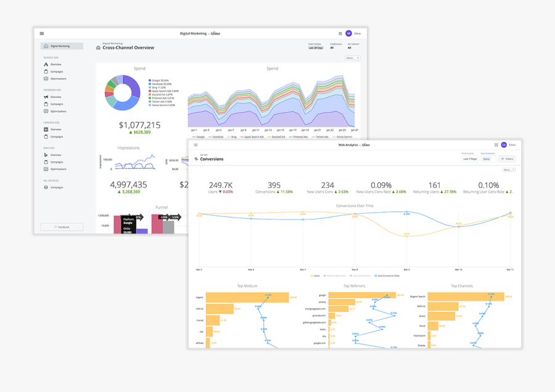
Task: Click Elena's avatar in Web Analytics window
Action: pyautogui.click(x=504, y=145)
